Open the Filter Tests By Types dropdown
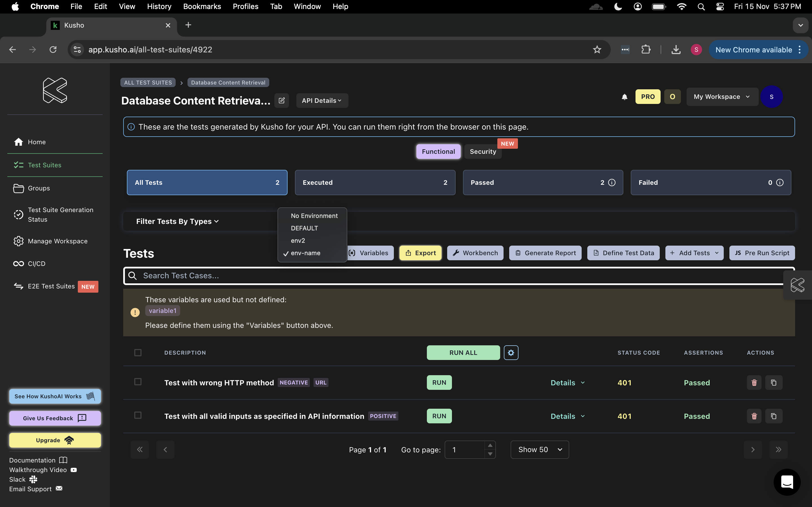 click(177, 221)
